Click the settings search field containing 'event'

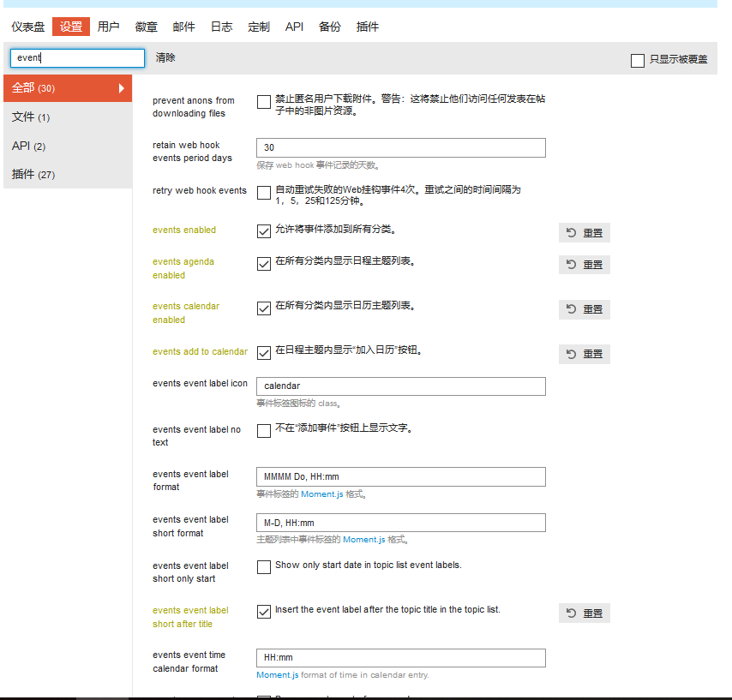coord(77,58)
